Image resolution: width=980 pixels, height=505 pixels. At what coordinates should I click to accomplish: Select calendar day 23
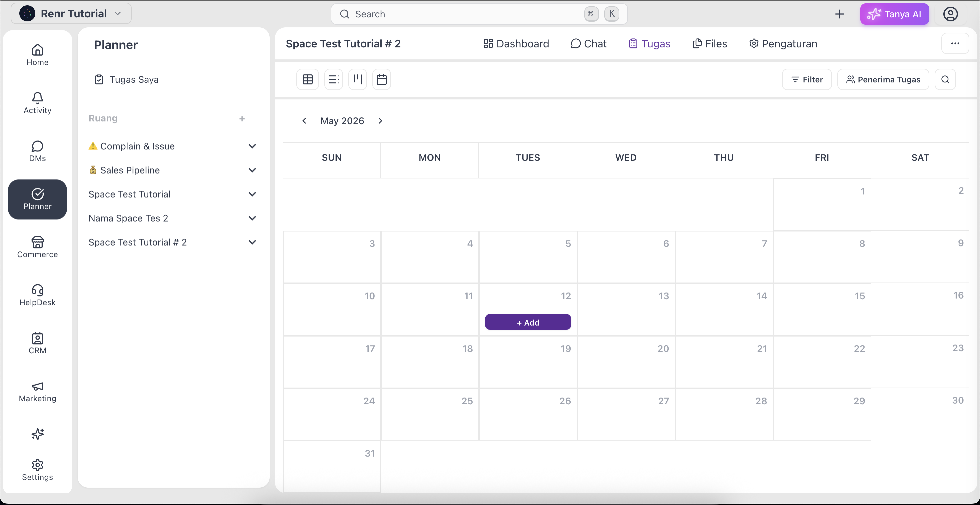coord(920,362)
